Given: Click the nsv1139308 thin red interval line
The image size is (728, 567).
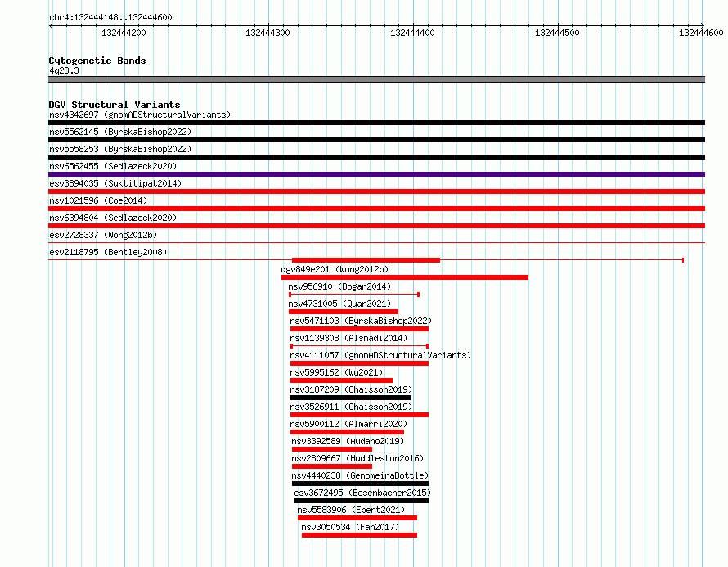Looking at the screenshot, I should pyautogui.click(x=359, y=346).
